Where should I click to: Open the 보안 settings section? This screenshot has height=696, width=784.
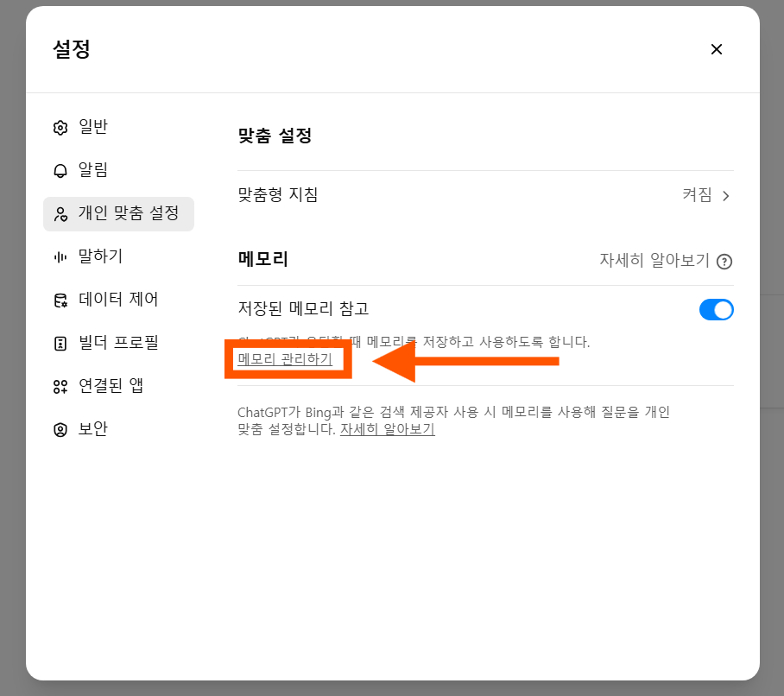92,428
